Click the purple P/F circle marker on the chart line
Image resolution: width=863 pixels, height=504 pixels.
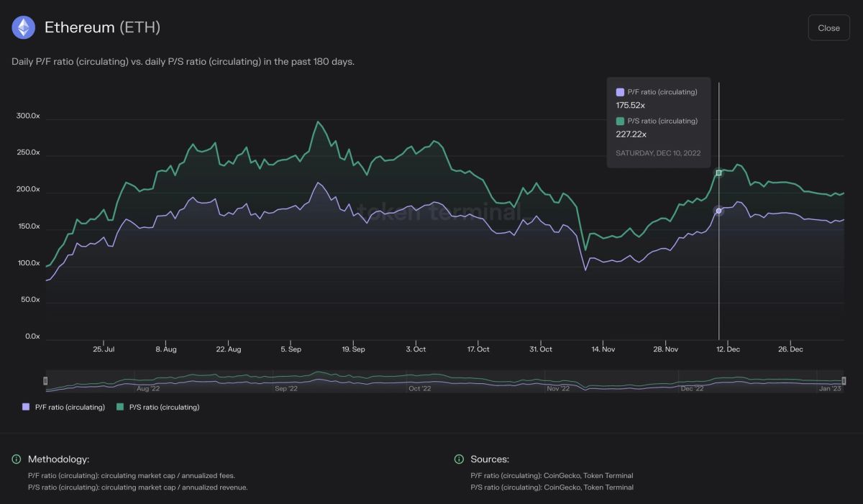coord(718,210)
